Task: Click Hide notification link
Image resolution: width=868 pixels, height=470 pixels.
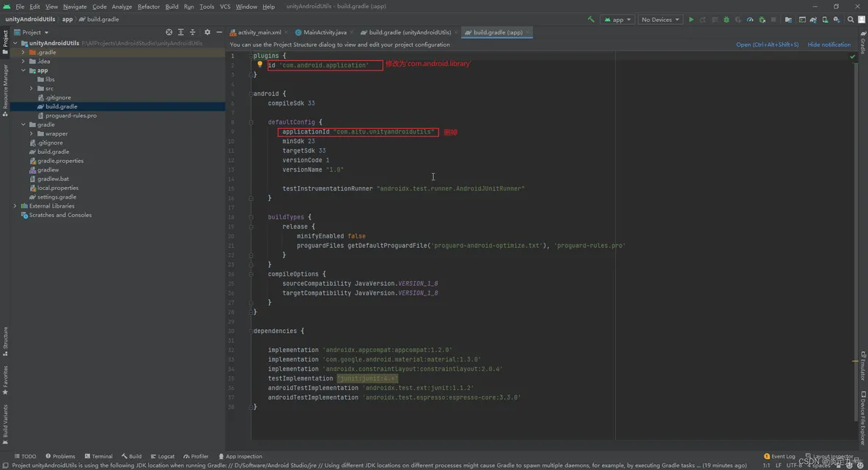Action: [828, 44]
